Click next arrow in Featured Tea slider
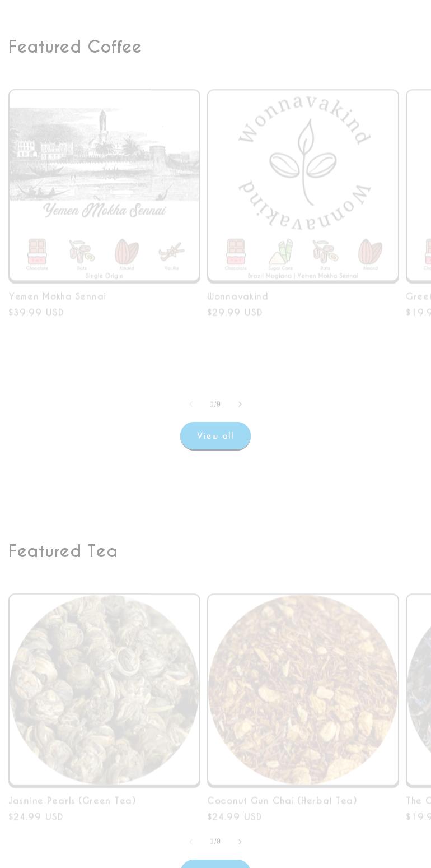Screen dimensions: 431x868 (240, 841)
